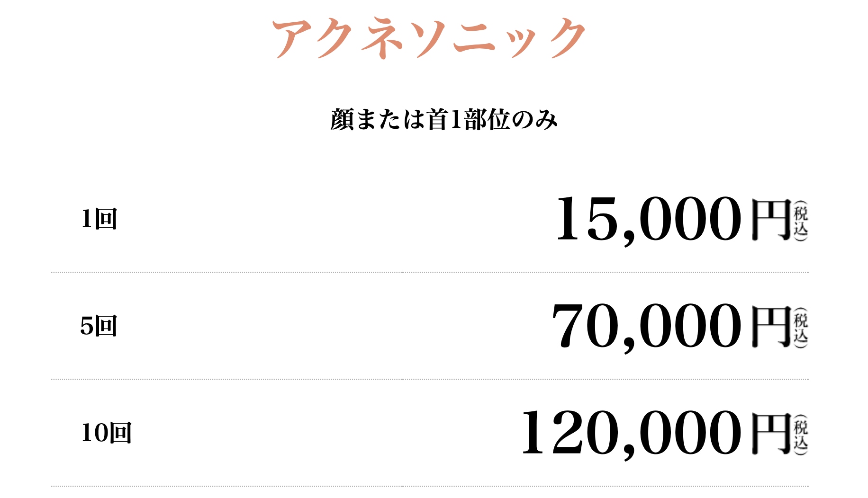
Task: Click the dotted divider below the 10回 row
Action: tap(430, 486)
